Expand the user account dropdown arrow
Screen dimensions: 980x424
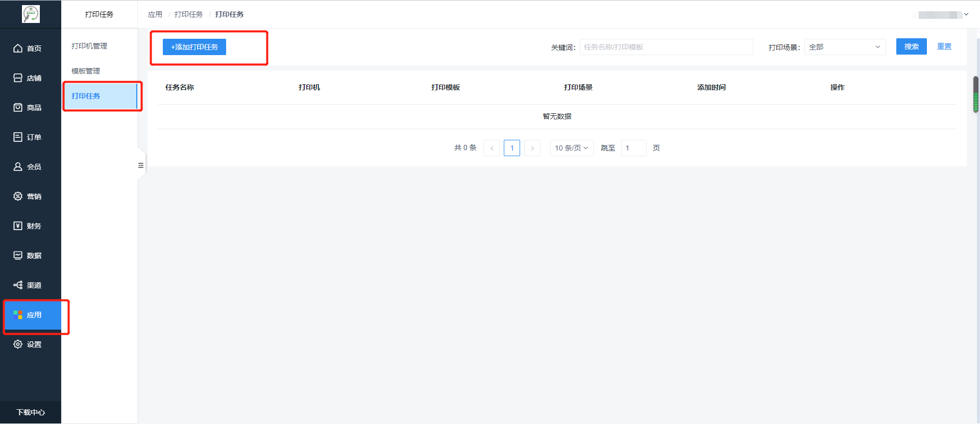(x=966, y=14)
